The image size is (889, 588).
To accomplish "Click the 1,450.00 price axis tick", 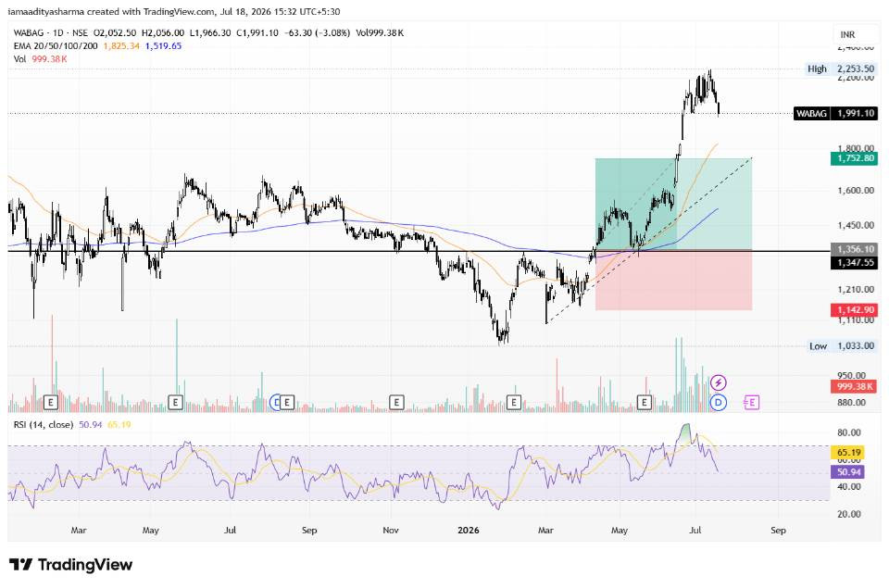I will (x=856, y=225).
